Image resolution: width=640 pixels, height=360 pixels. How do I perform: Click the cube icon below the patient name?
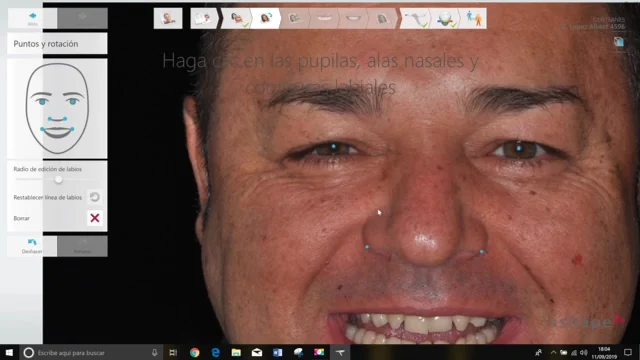pyautogui.click(x=619, y=42)
